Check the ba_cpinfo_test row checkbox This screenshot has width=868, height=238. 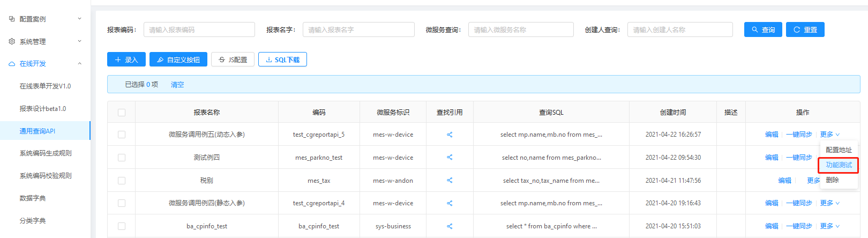point(122,226)
